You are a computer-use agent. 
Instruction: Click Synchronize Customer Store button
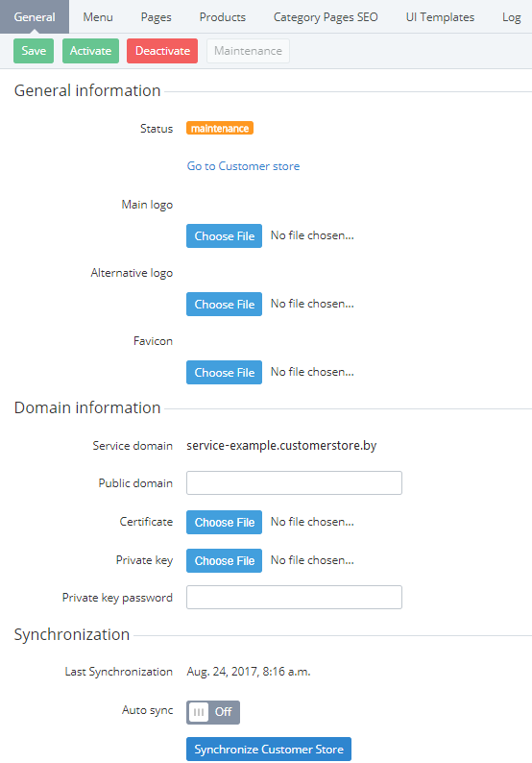[269, 750]
